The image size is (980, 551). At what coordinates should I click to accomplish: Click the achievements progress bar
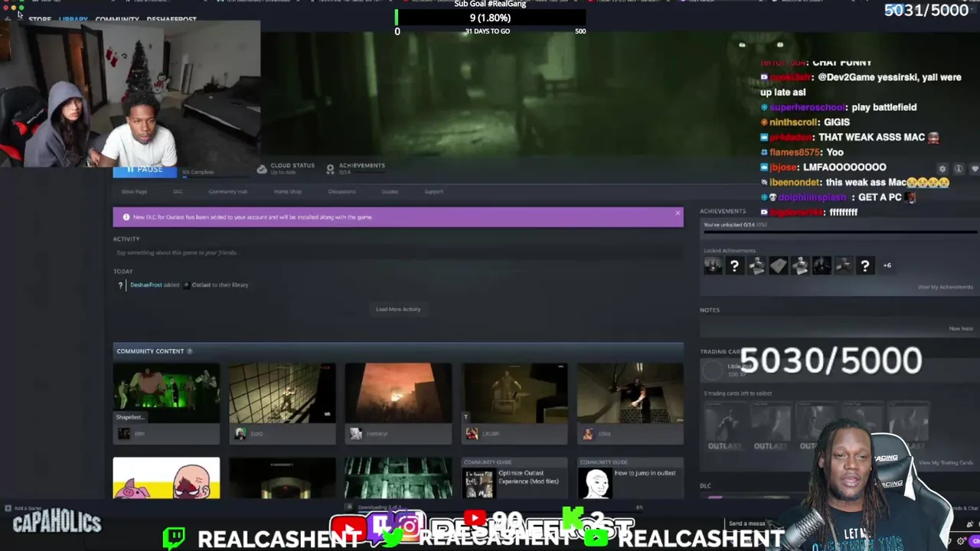click(x=839, y=232)
